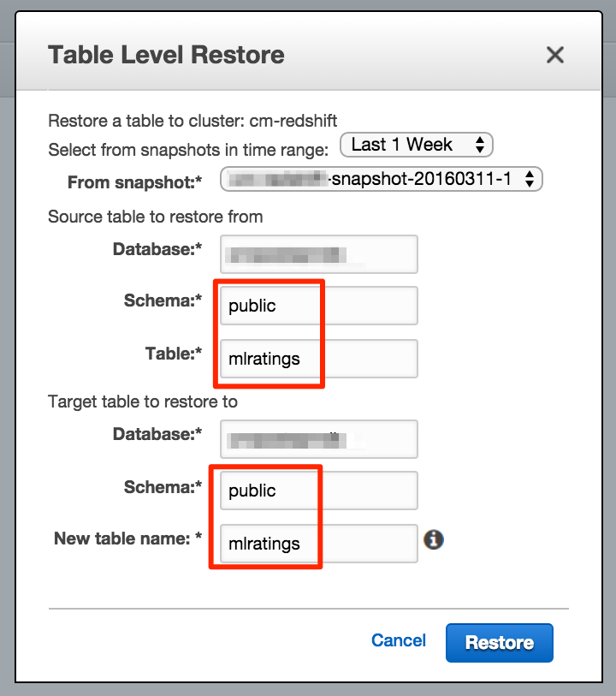This screenshot has height=696, width=616.
Task: Click the Table Level Restore dialog title
Action: click(x=167, y=55)
